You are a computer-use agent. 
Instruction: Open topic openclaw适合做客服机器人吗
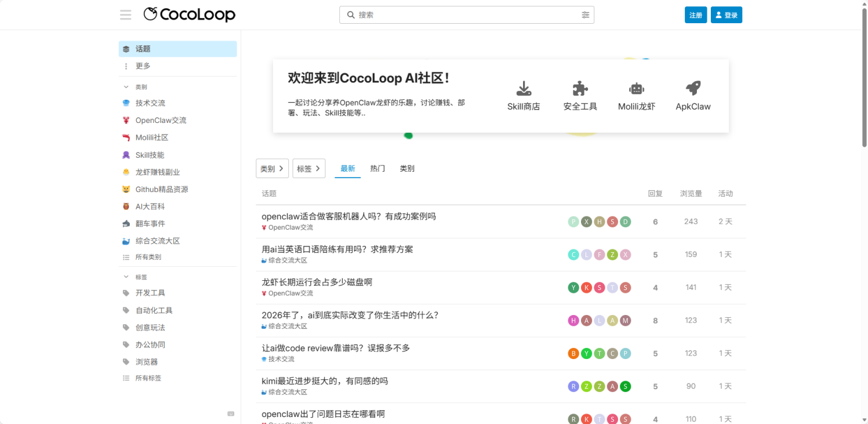tap(348, 216)
